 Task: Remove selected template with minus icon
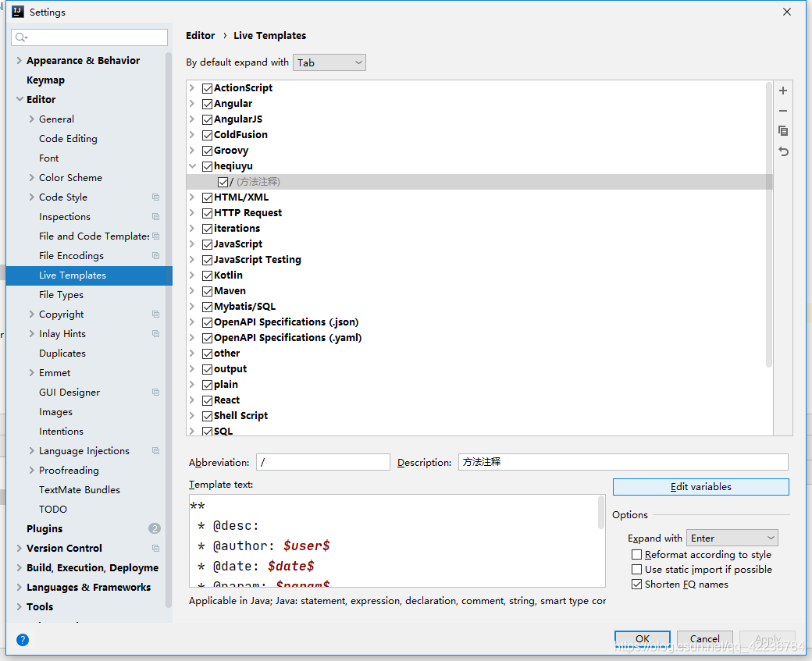tap(783, 111)
